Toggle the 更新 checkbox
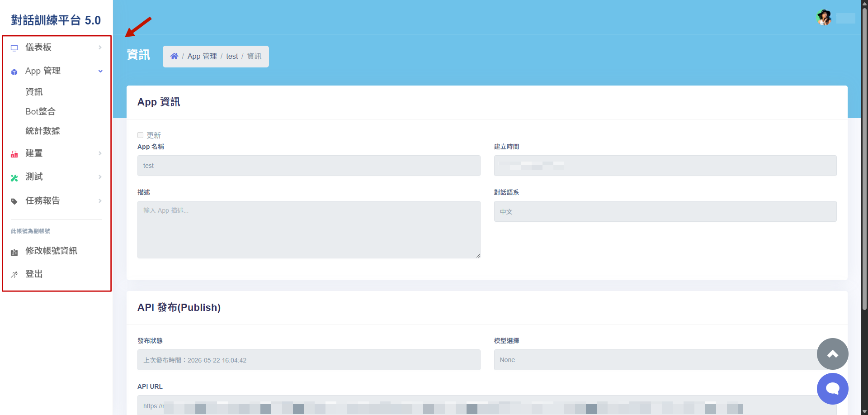Image resolution: width=868 pixels, height=415 pixels. 140,135
